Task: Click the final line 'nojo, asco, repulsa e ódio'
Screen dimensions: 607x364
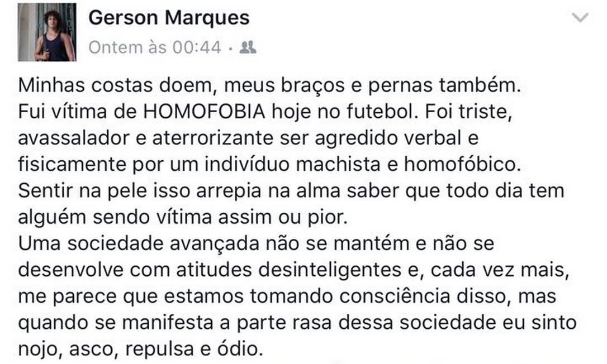Action: 140,349
